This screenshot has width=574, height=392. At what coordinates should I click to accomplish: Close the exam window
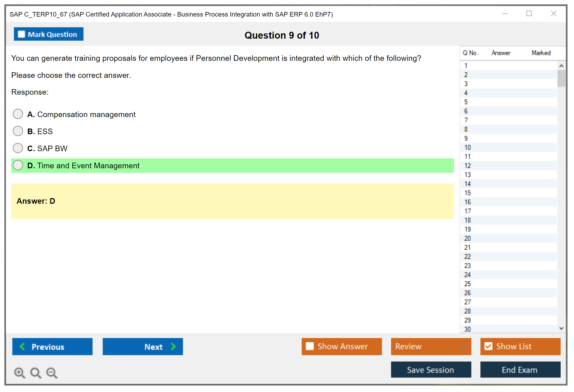(x=553, y=14)
